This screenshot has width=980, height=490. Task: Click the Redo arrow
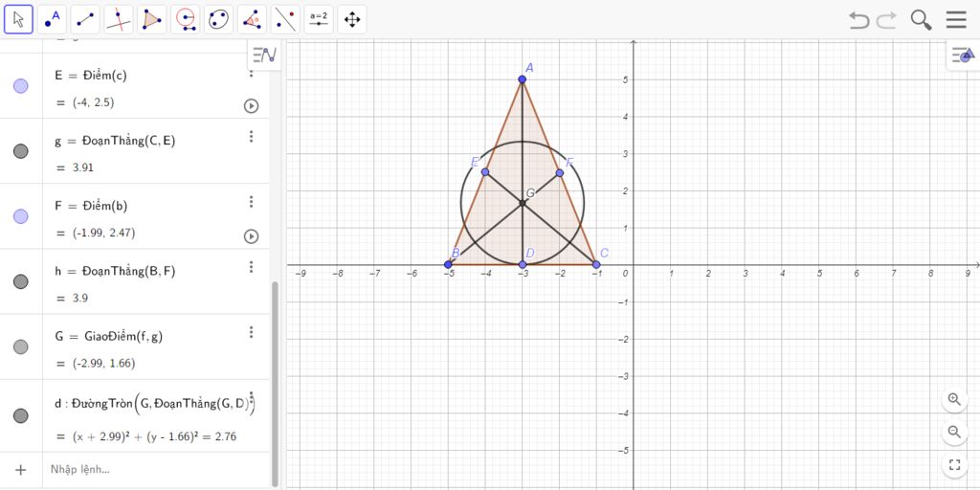(x=886, y=20)
